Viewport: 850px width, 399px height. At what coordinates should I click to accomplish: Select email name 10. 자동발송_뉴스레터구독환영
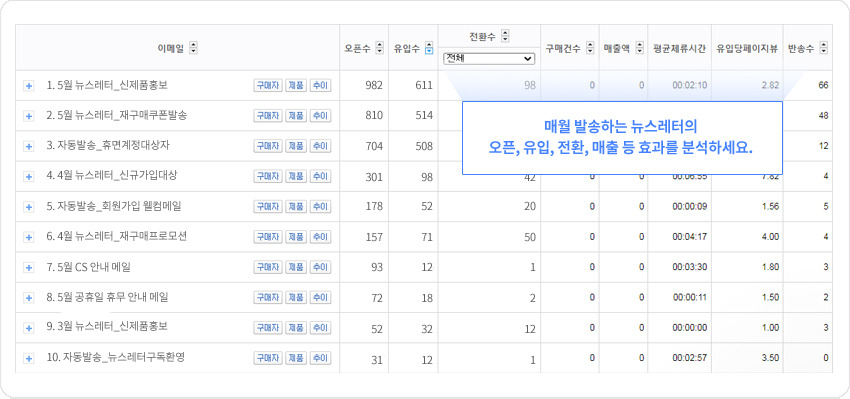116,358
